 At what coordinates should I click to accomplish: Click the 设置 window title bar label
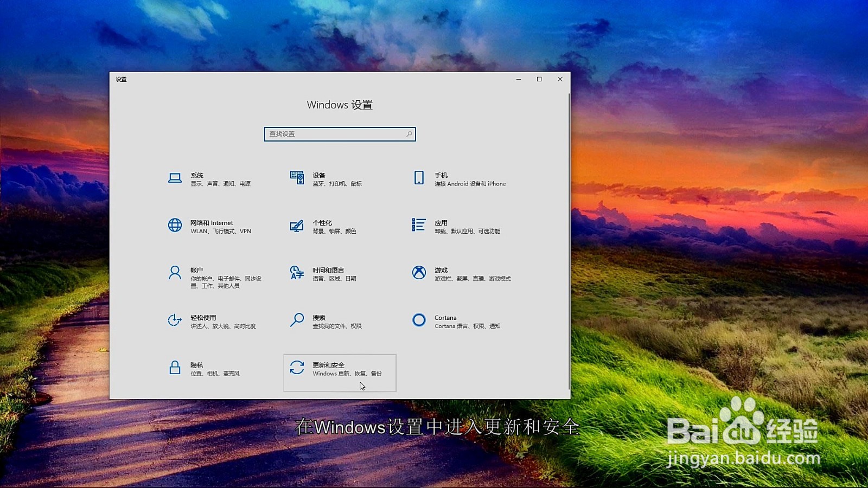[121, 80]
